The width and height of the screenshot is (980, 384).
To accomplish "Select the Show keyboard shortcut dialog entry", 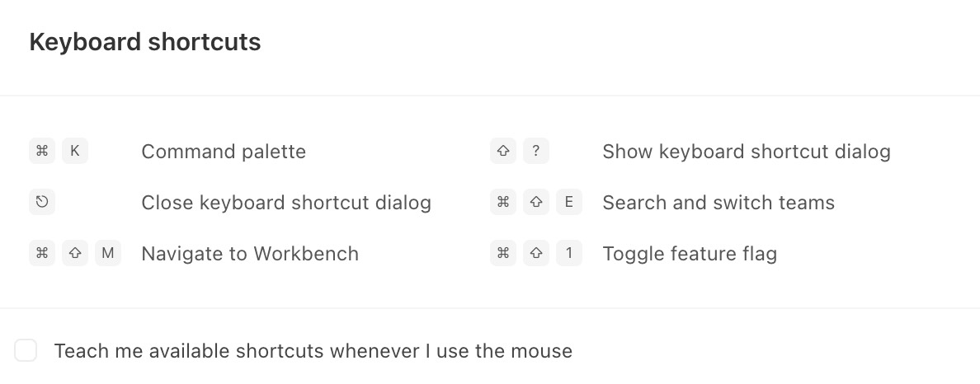I will [x=747, y=152].
